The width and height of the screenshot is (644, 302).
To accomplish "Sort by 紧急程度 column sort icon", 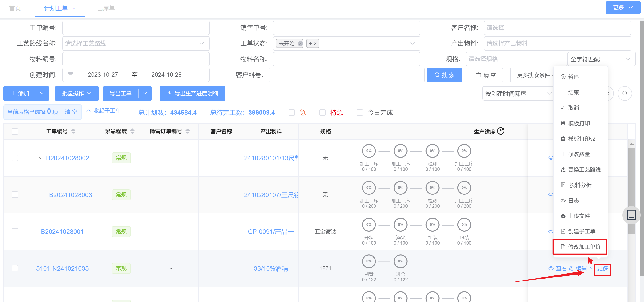I will pos(132,131).
